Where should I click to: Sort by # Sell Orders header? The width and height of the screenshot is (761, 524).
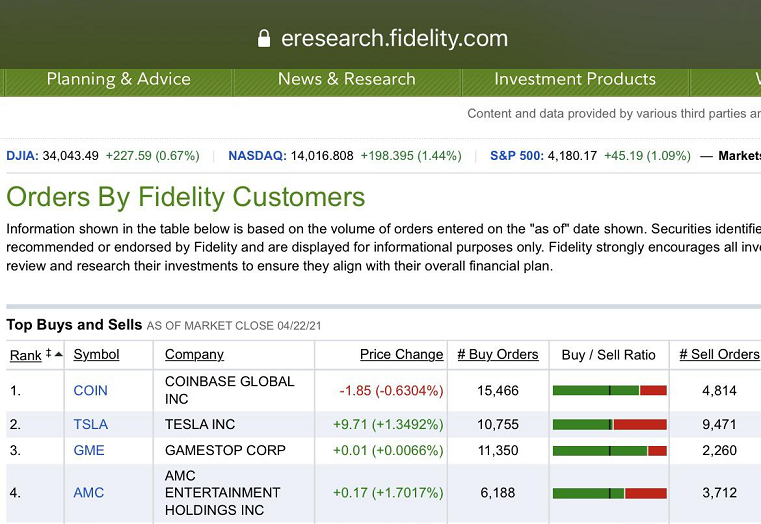point(719,355)
